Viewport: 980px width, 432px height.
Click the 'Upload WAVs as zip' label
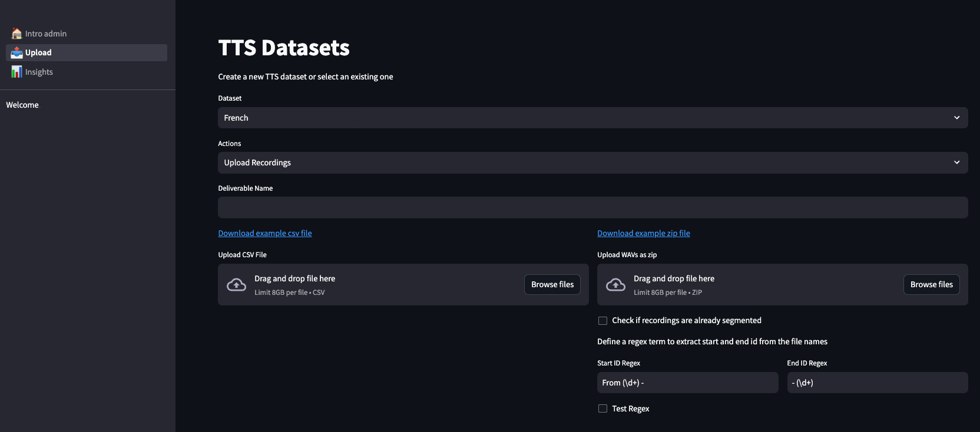click(627, 255)
